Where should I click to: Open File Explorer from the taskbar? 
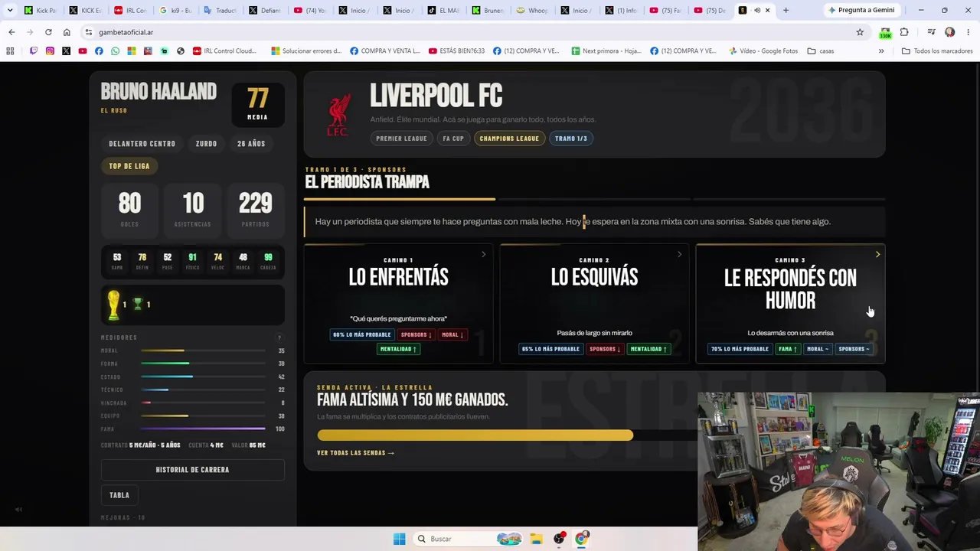tap(536, 539)
